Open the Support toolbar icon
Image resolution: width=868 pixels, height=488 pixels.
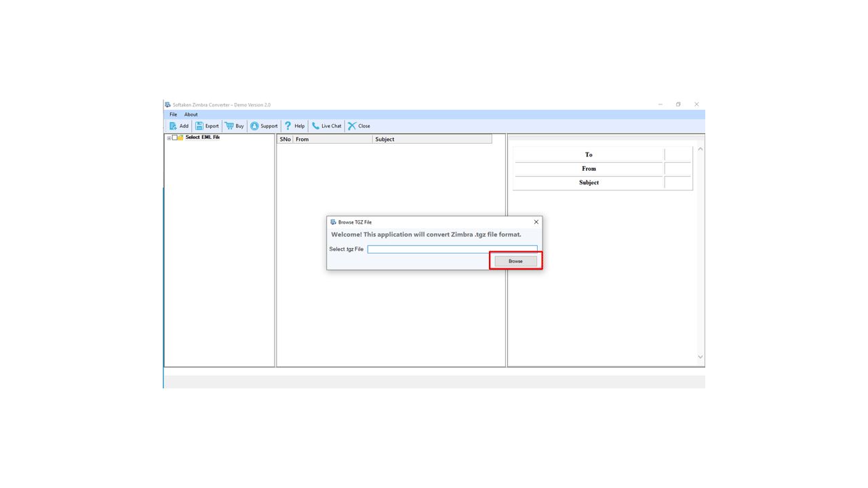click(254, 126)
